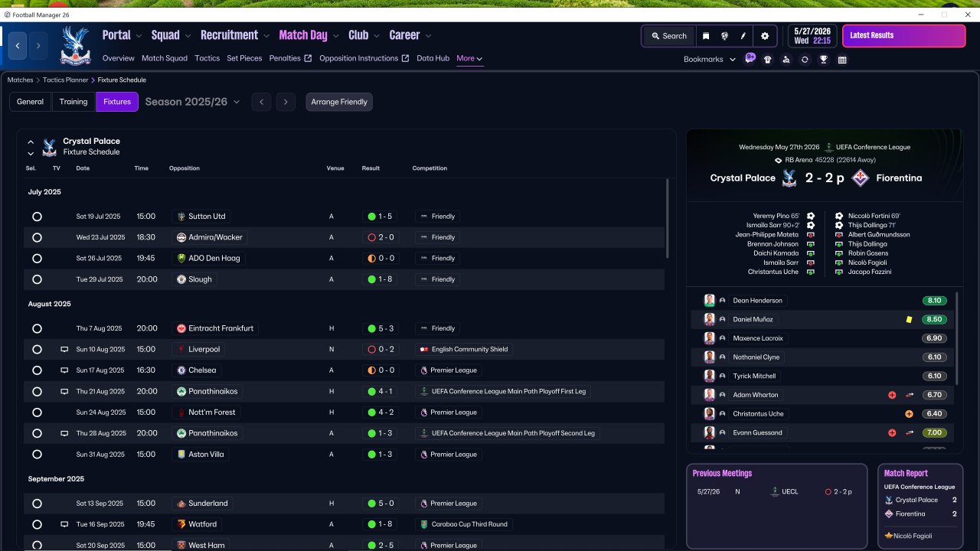Click the TV icon on the Chelsea fixture row

point(65,370)
